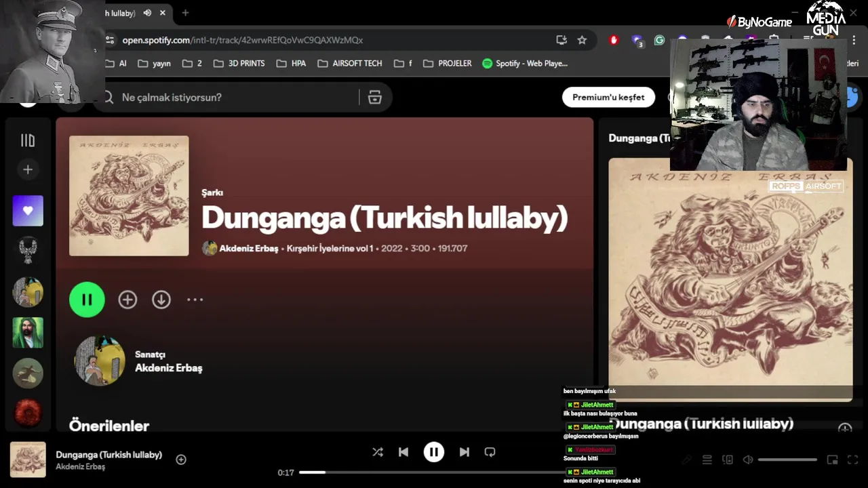Open the AI bookmark folder
Screen dimensions: 868x488
(x=116, y=63)
